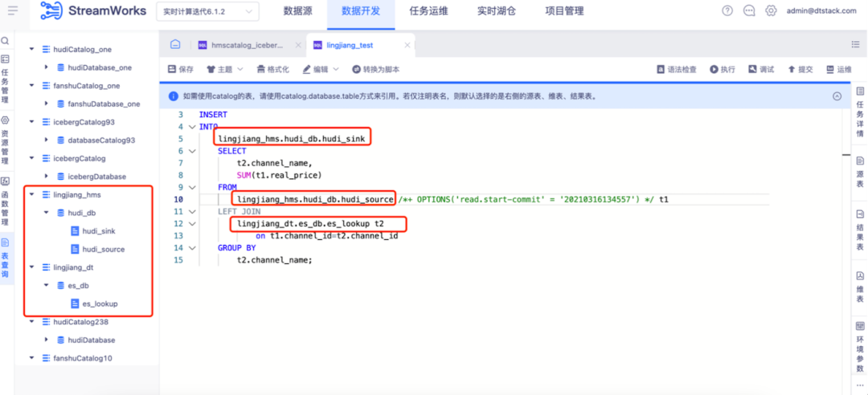Viewport: 868px width, 395px height.
Task: Click the StreamWorks logo
Action: pos(94,10)
